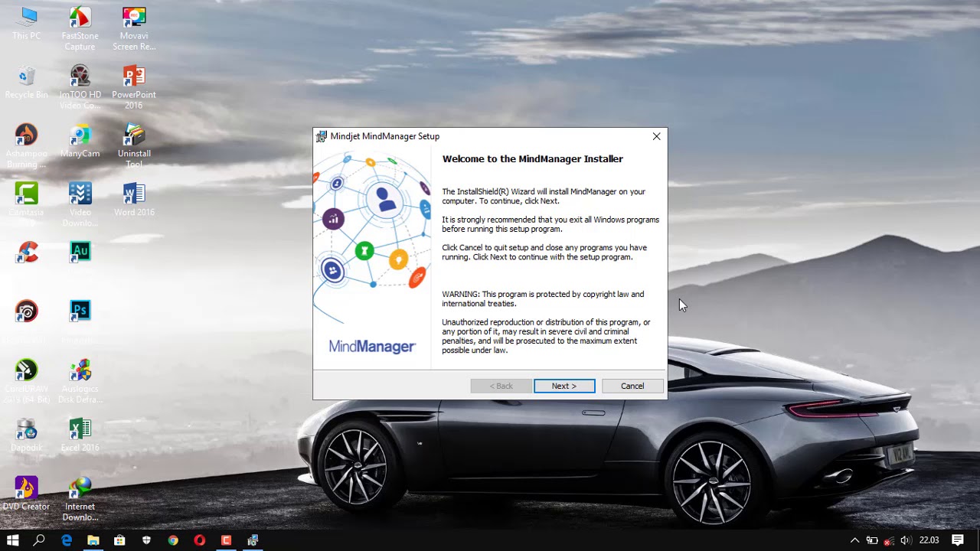Open the volume tray icon
Screen dimensions: 980x551
pyautogui.click(x=906, y=540)
